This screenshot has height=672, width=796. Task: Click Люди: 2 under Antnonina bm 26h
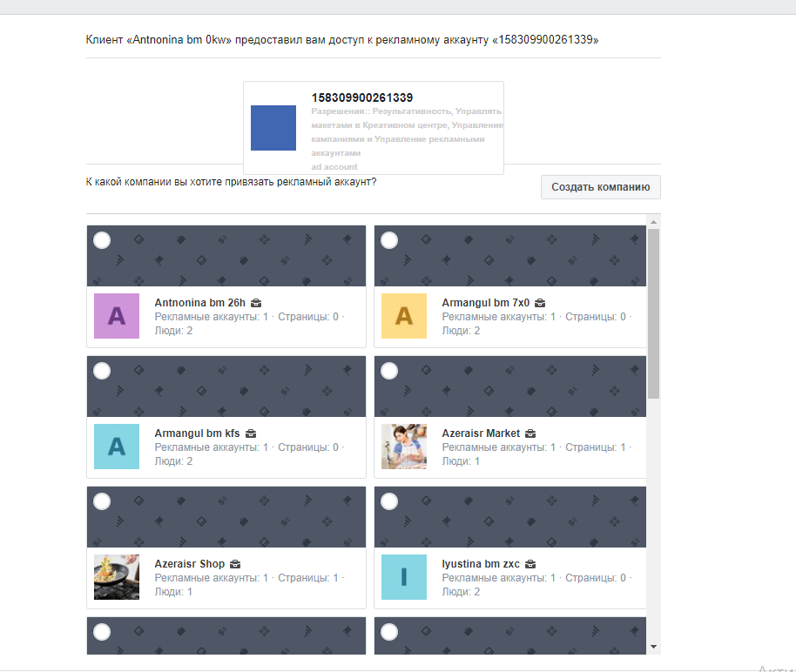click(173, 331)
